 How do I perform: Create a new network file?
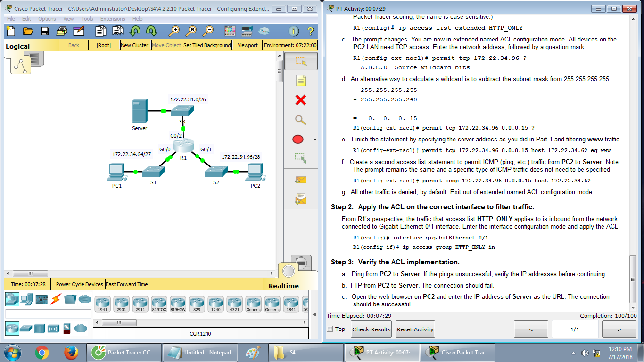[x=10, y=31]
